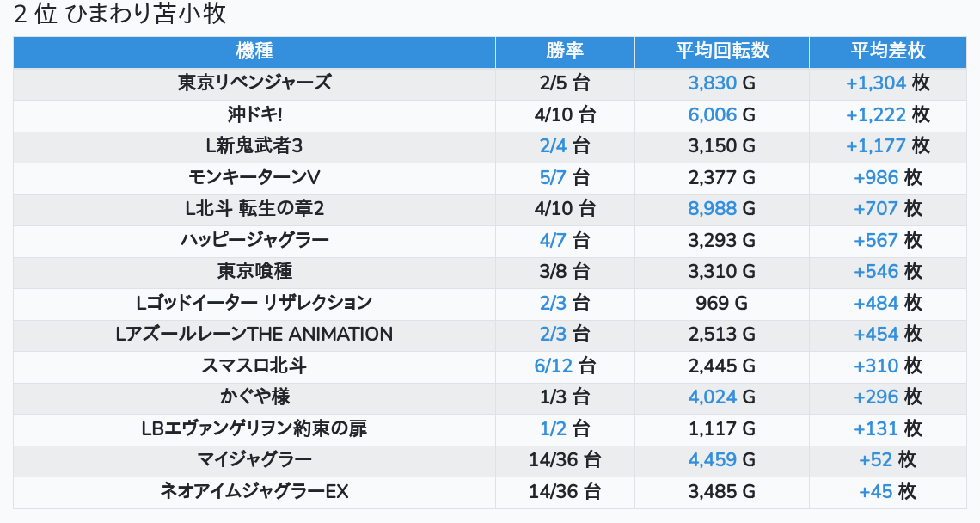Click the モンキーターンV machine name
The image size is (980, 523).
tap(254, 177)
